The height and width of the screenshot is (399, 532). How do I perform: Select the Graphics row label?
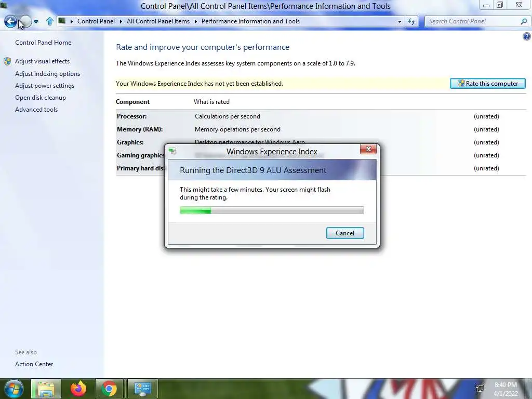(x=130, y=142)
